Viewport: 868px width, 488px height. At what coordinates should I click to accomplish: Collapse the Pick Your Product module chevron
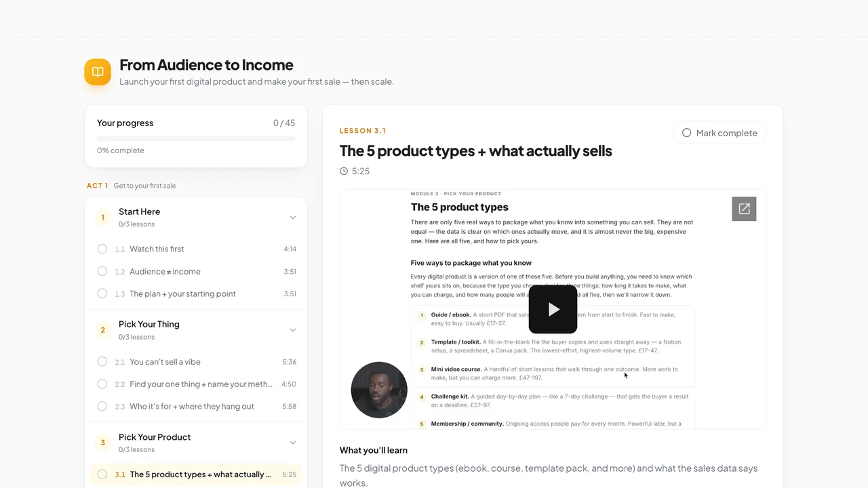pyautogui.click(x=293, y=443)
